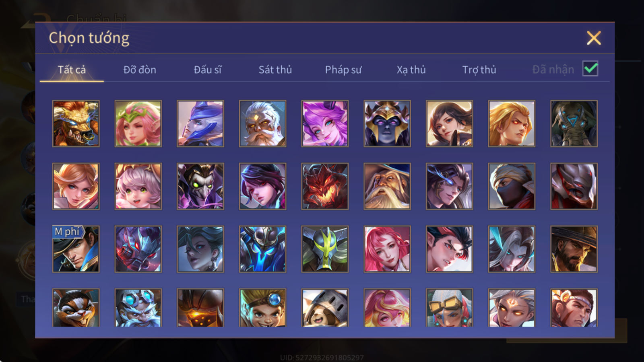Select the elephant warrior hero portrait
The height and width of the screenshot is (362, 644).
(x=574, y=123)
